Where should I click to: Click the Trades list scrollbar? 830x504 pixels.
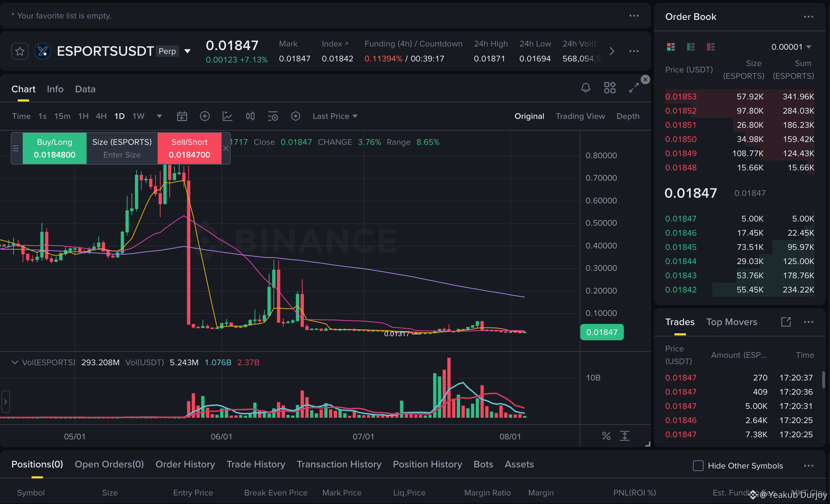[824, 380]
